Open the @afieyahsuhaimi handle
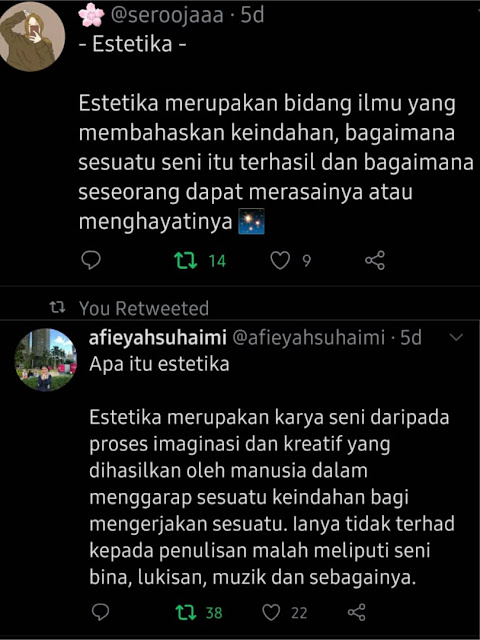This screenshot has height=640, width=480. (309, 338)
